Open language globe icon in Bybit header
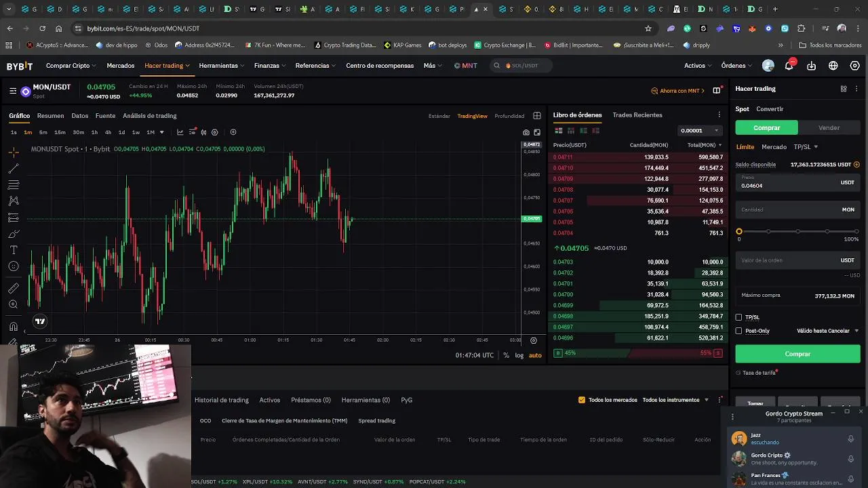868x488 pixels. tap(833, 66)
